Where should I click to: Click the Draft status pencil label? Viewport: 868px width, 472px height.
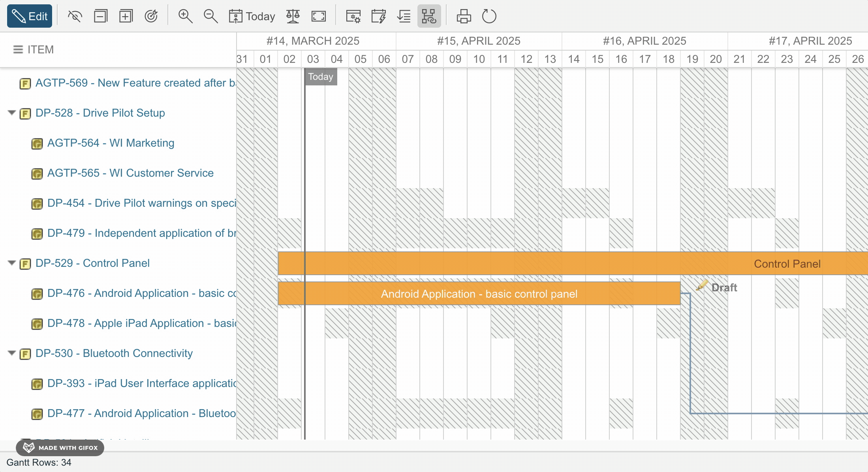pyautogui.click(x=717, y=287)
